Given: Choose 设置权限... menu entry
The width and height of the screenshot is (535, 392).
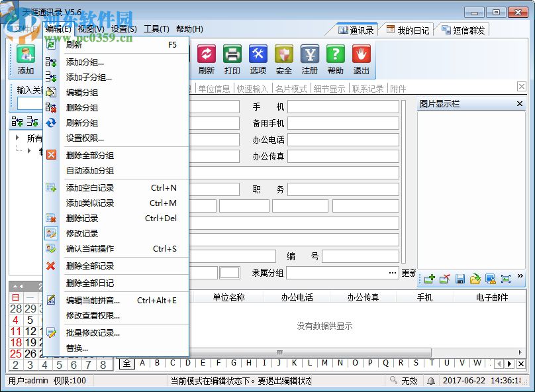Looking at the screenshot, I should click(116, 138).
